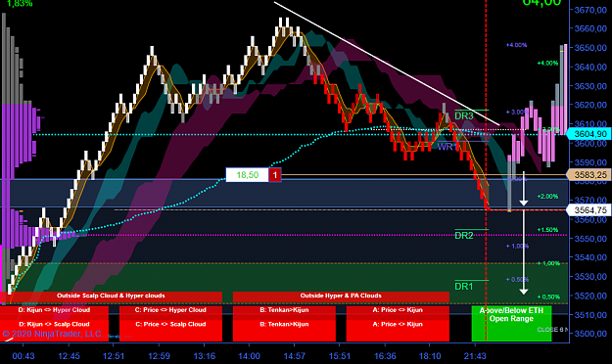
Task: Click the 13:16 time axis label
Action: [204, 356]
